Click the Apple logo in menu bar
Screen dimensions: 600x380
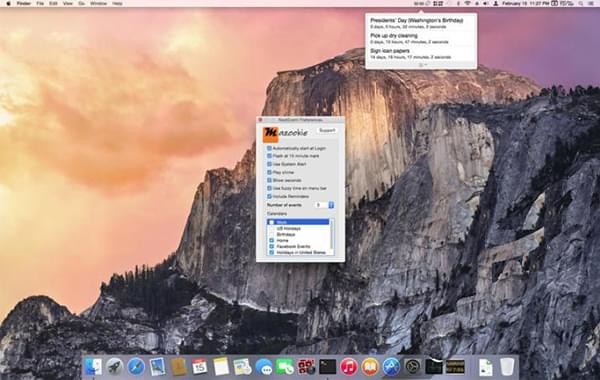[8, 3]
